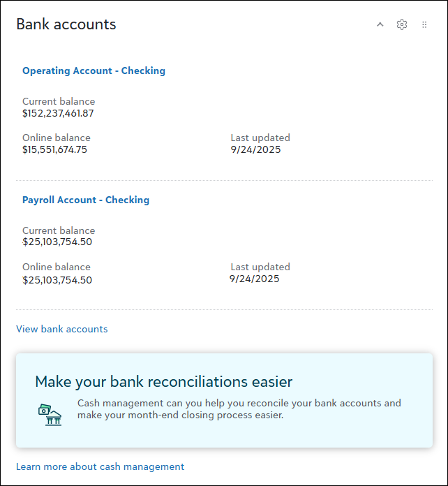Select Payroll Account current balance amount
The width and height of the screenshot is (448, 486).
pyautogui.click(x=57, y=242)
